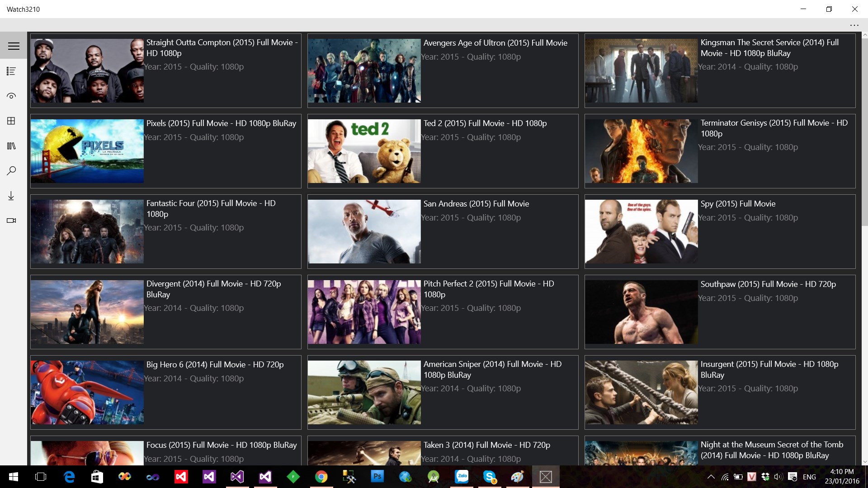The width and height of the screenshot is (868, 488).
Task: Select Terminator Genisys (2015) movie title
Action: tap(774, 128)
